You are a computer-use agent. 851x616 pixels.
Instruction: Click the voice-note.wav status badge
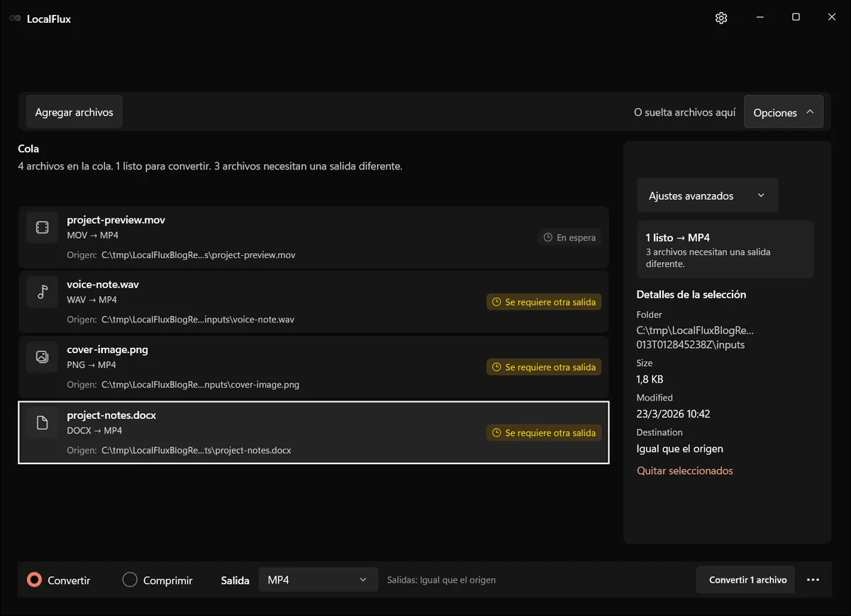544,302
